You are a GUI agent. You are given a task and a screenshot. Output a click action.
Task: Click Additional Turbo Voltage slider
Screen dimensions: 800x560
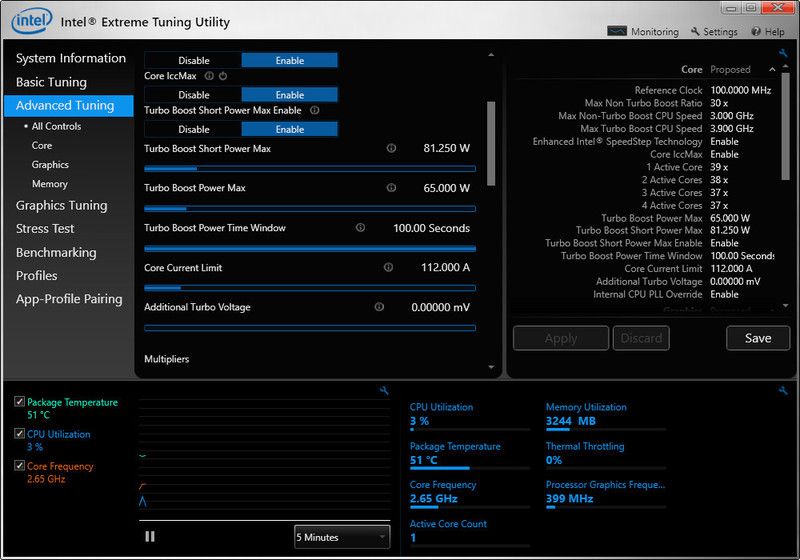coord(310,328)
